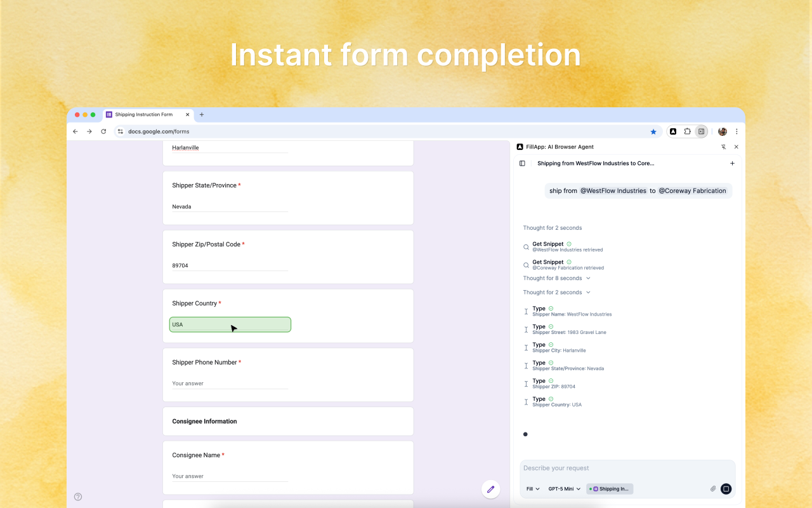
Task: Click the "Shipper State/Province: Nevada" step text
Action: coord(568,368)
